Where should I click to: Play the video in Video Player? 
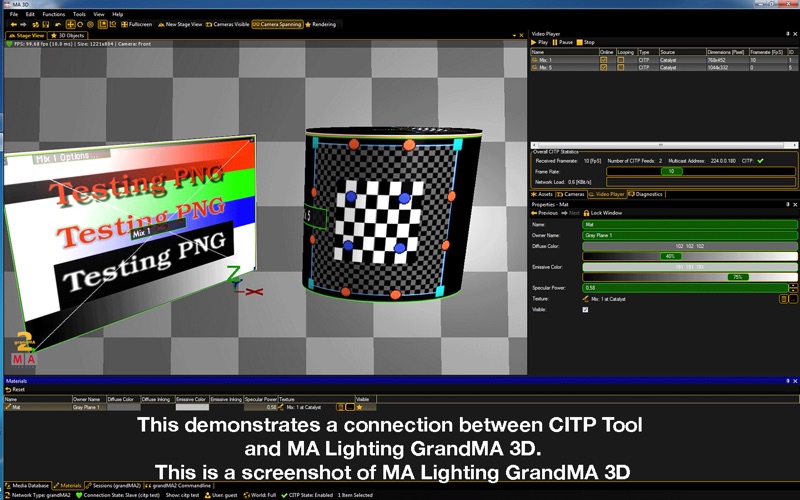click(539, 42)
